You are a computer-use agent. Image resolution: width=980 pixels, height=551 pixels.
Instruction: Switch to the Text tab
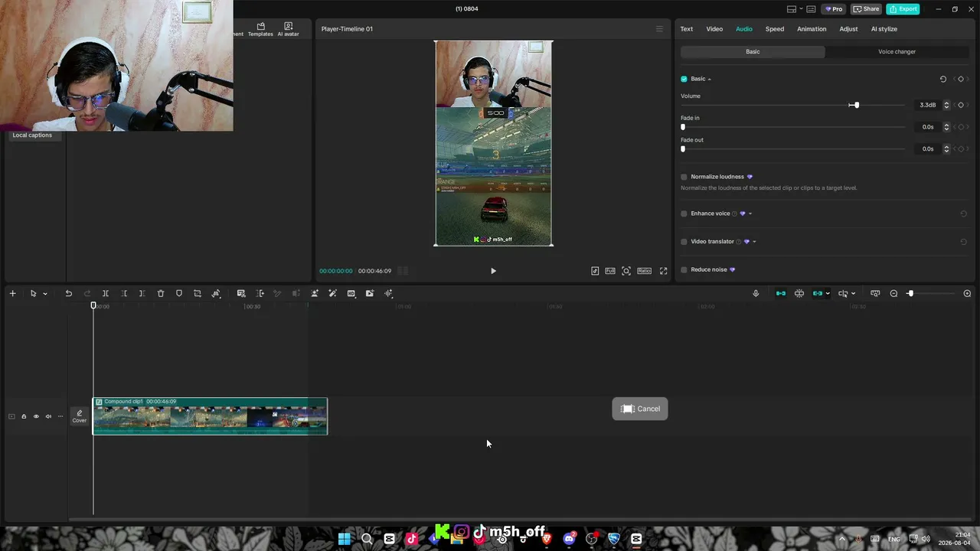pos(687,29)
